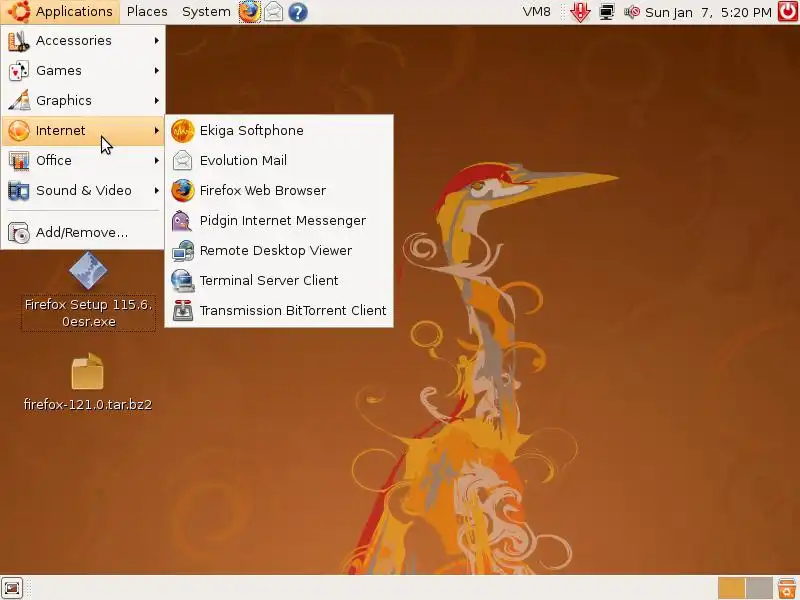
Task: Open the clock showing Sun Jan 7
Action: (708, 12)
